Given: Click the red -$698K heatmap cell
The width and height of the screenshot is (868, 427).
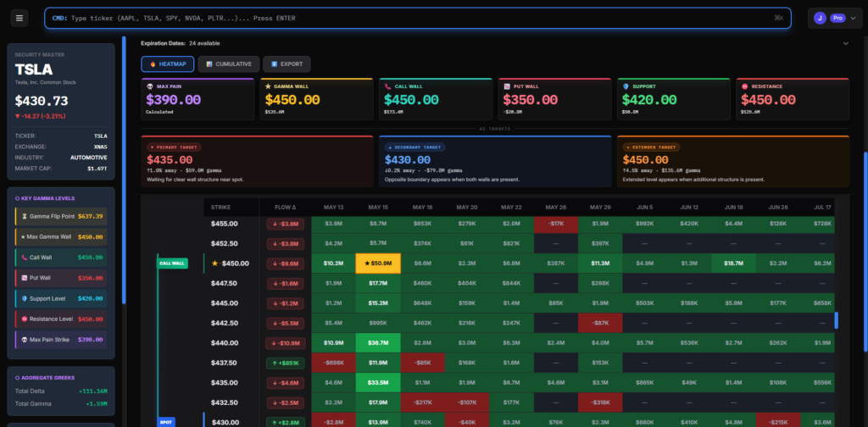Looking at the screenshot, I should [x=333, y=363].
